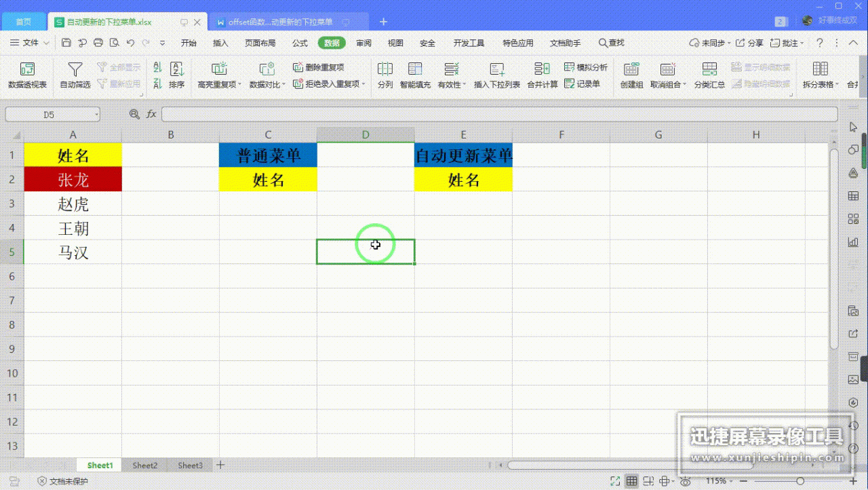Expand the 数据对比 dropdown
The width and height of the screenshot is (868, 490).
click(285, 85)
